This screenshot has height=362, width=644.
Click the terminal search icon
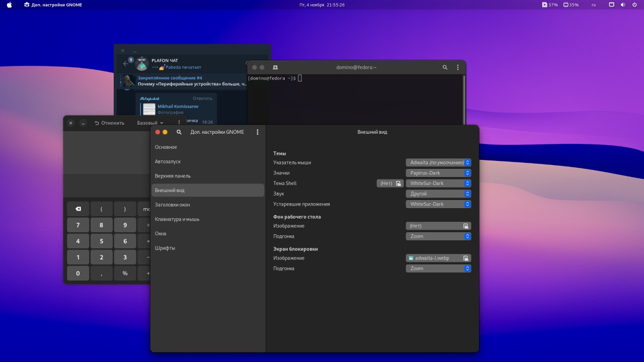(x=445, y=67)
